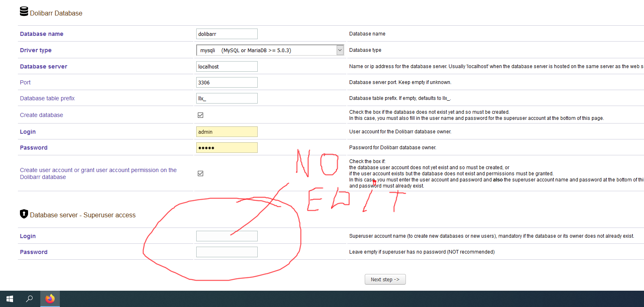Click the 'Leave empty if superuser has no password' text

(x=422, y=252)
